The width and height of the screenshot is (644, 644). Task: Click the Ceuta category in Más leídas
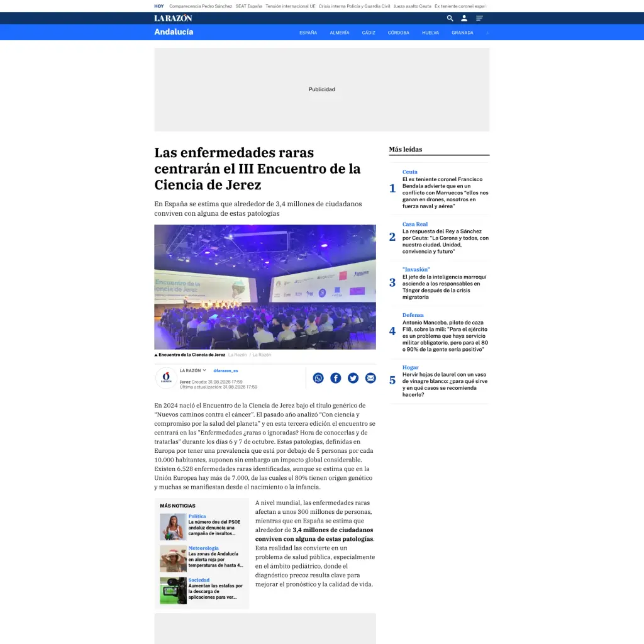pos(410,172)
